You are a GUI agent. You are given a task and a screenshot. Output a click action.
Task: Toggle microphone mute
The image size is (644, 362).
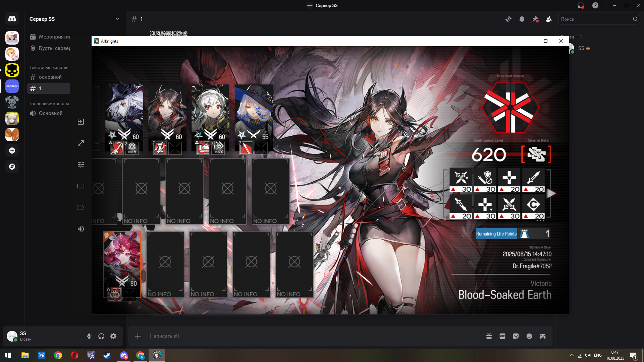[89, 336]
